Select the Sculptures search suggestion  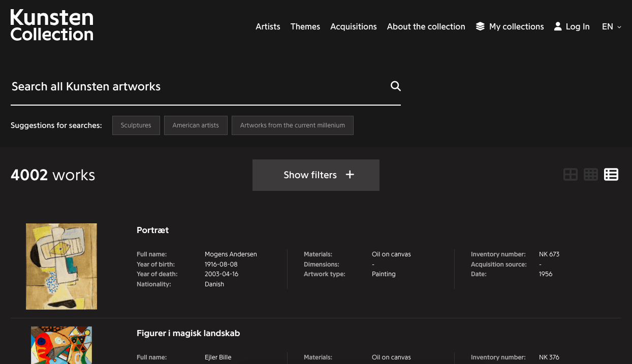coord(136,125)
